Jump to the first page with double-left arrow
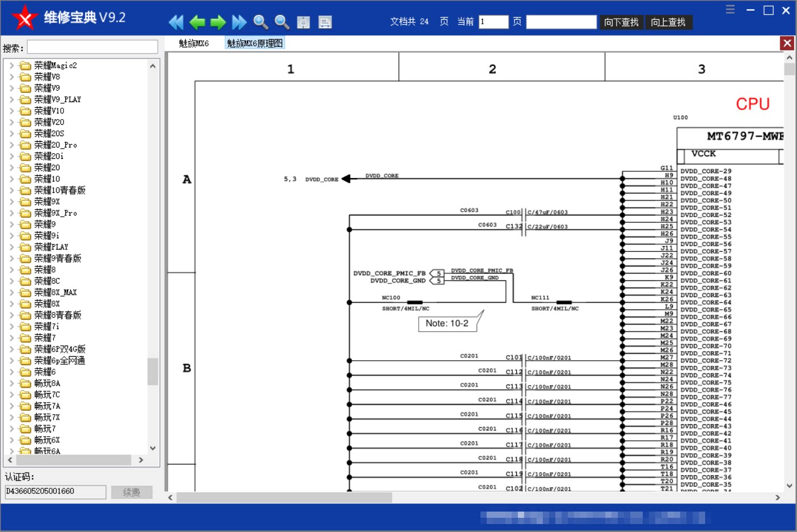 coord(176,22)
